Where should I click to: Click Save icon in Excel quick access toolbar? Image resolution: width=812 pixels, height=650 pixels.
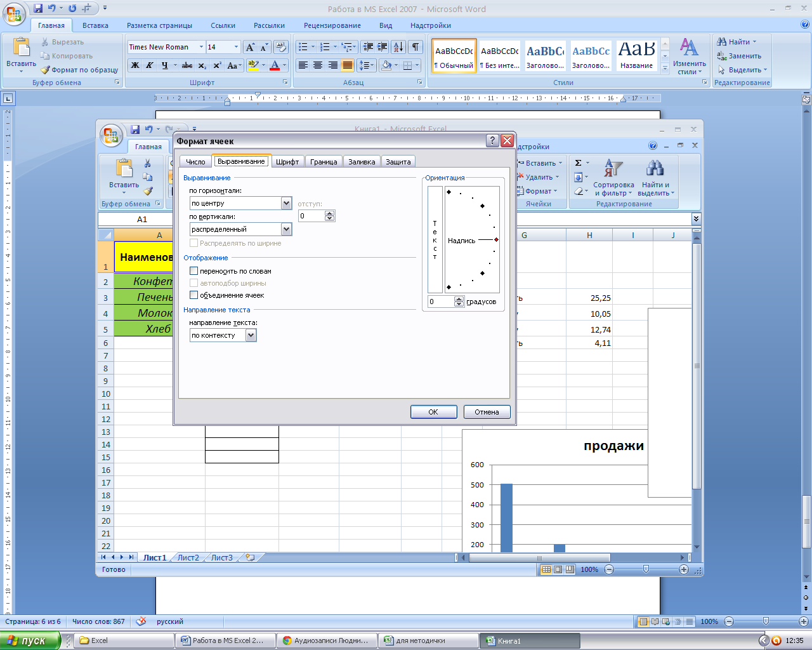tap(135, 129)
